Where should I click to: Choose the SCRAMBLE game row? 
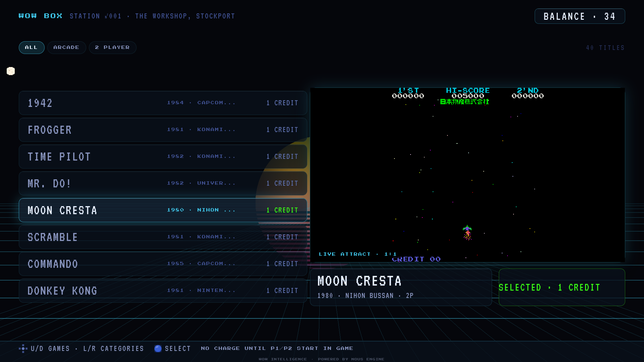163,237
